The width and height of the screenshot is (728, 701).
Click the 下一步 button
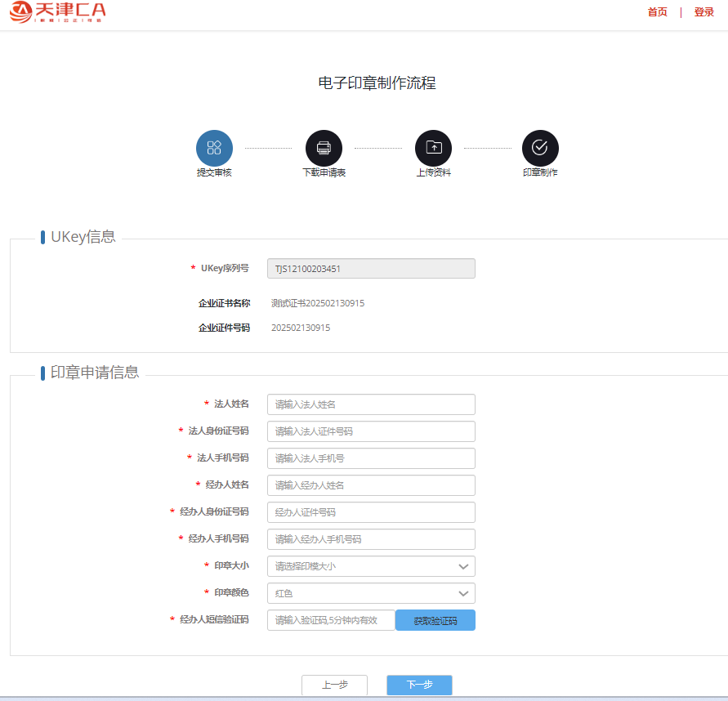coord(419,685)
